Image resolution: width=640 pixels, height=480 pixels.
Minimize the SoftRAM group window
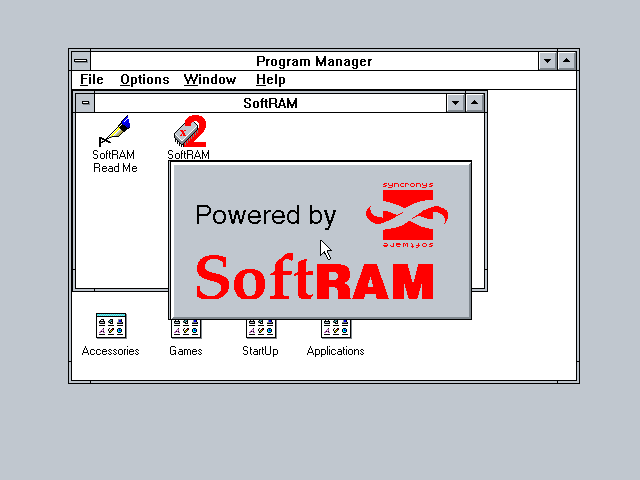pos(456,103)
